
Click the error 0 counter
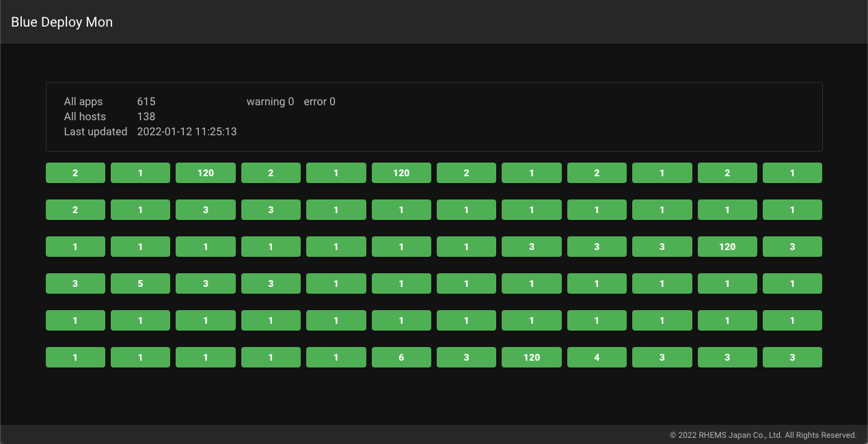pyautogui.click(x=319, y=102)
